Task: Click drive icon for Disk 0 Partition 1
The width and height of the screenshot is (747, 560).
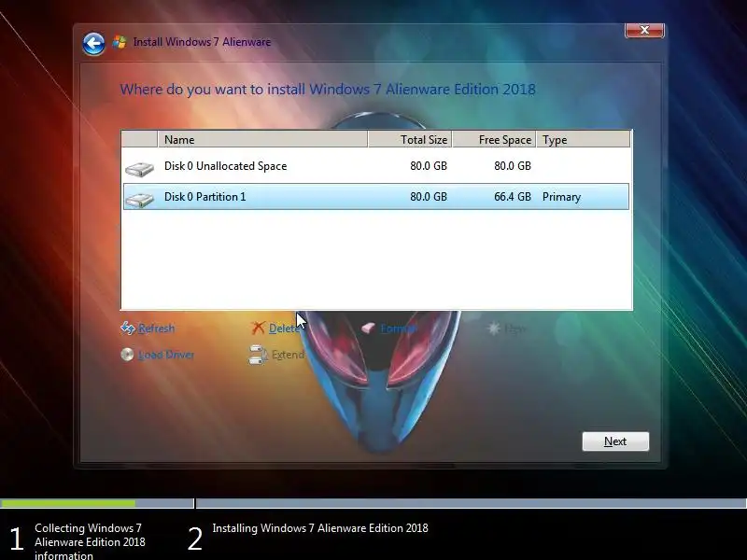Action: [139, 199]
